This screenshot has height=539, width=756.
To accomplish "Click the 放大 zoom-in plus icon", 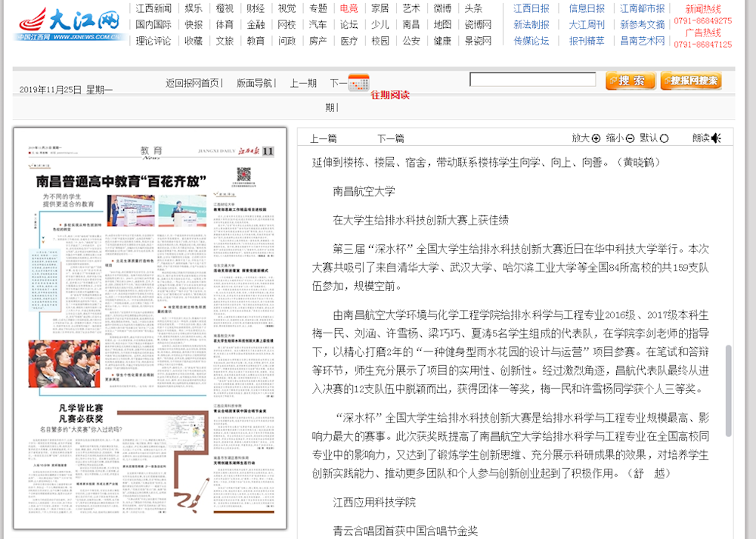I will (x=596, y=138).
